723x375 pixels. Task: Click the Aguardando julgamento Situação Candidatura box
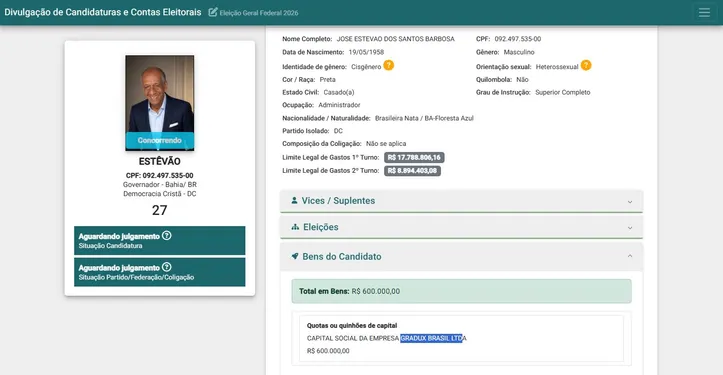click(160, 240)
